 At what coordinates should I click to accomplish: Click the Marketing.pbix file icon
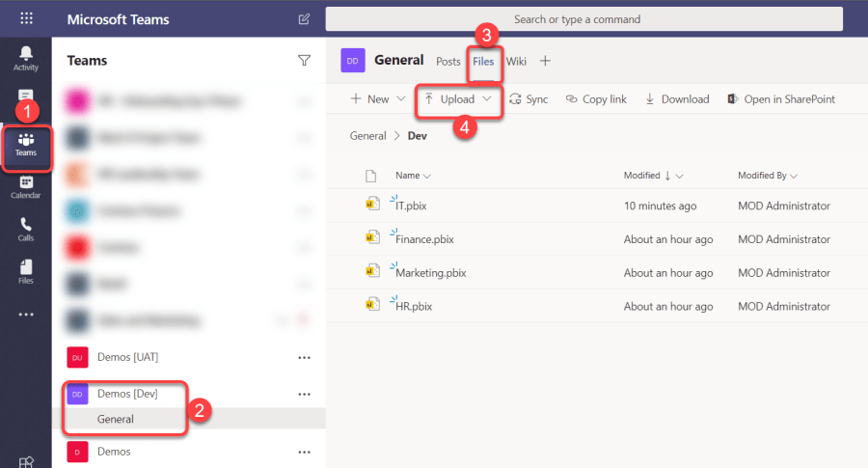point(372,271)
